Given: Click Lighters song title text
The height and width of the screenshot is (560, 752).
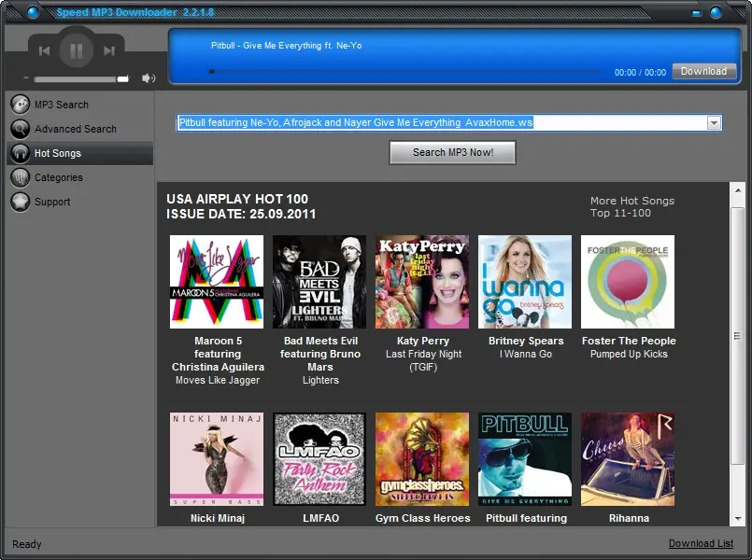Looking at the screenshot, I should coord(320,381).
